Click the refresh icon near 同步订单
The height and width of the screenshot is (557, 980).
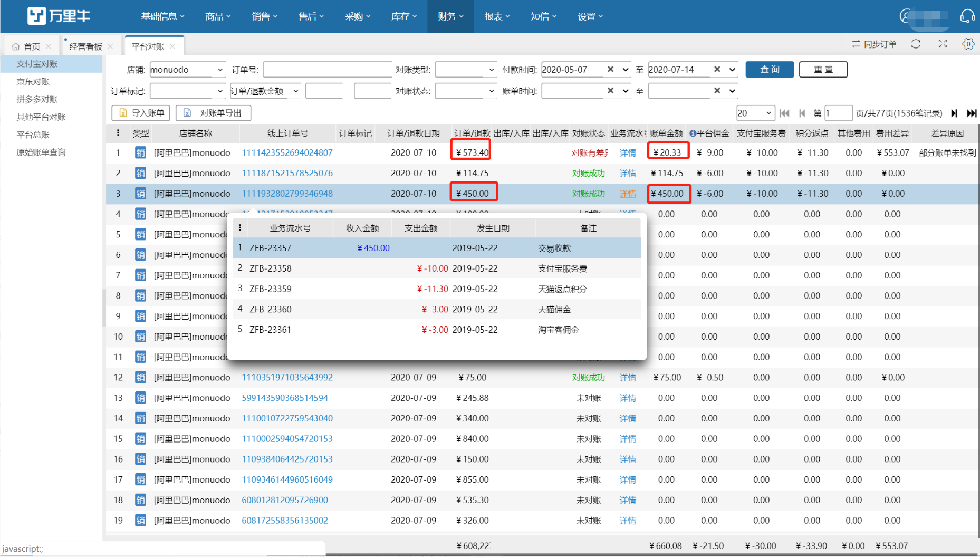tap(916, 44)
